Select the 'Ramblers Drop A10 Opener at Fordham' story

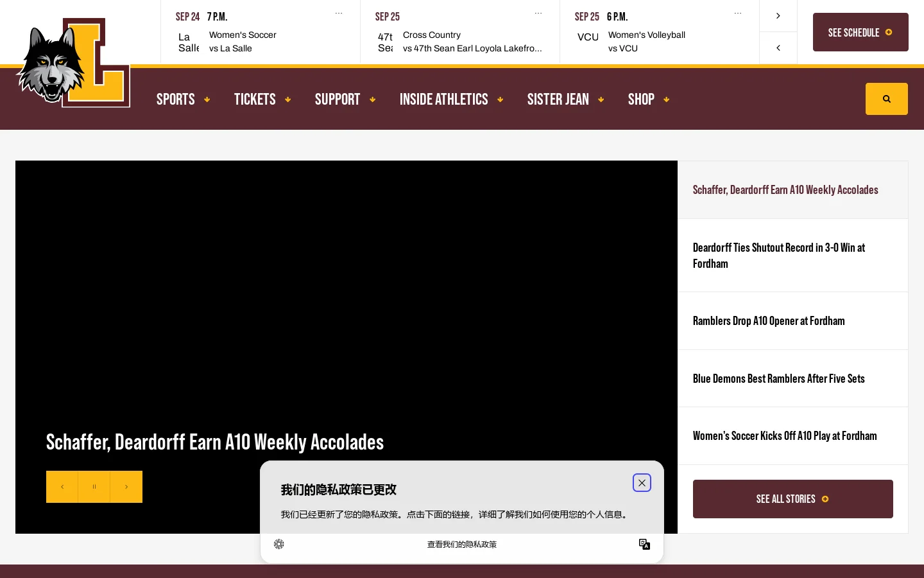click(793, 321)
